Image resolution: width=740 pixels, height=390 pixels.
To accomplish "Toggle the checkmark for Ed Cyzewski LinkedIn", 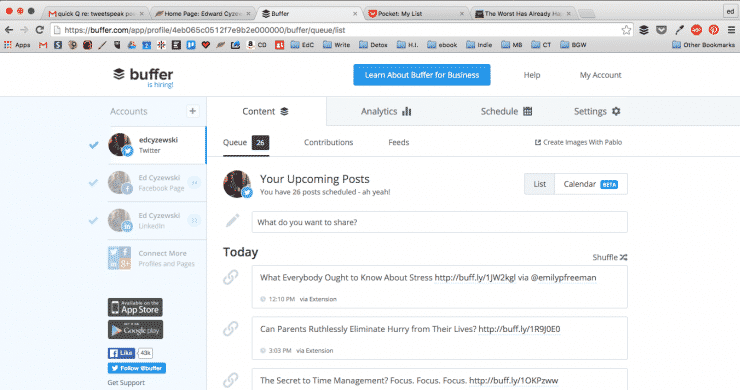I will click(x=94, y=220).
